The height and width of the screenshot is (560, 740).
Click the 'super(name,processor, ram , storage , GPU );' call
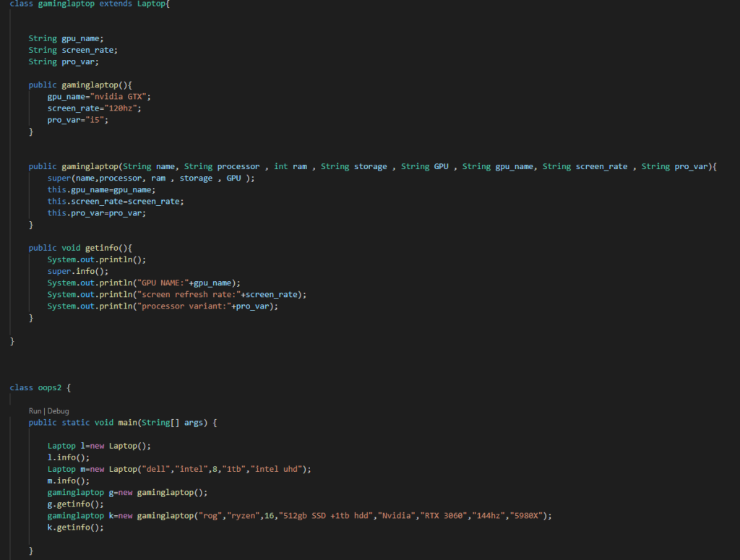coord(150,178)
